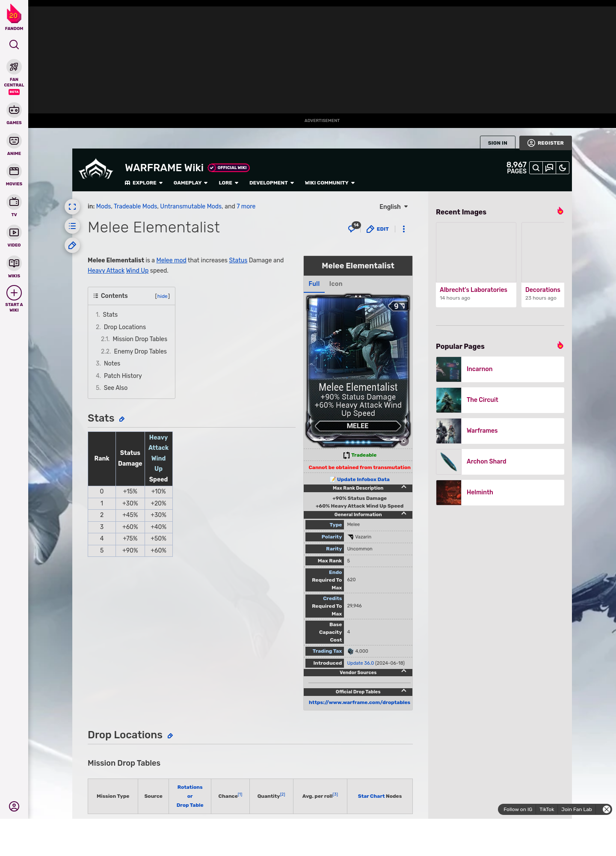The height and width of the screenshot is (856, 616).
Task: Open the three-dot more actions menu
Action: [x=403, y=229]
